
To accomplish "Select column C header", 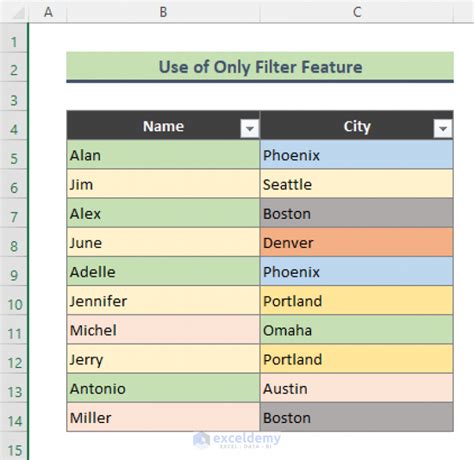I will 357,12.
